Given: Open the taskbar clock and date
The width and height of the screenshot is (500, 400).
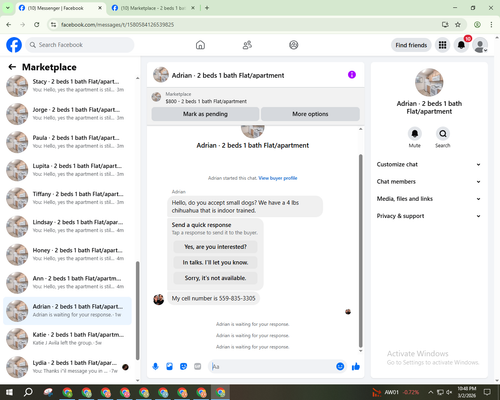Looking at the screenshot, I should (467, 392).
